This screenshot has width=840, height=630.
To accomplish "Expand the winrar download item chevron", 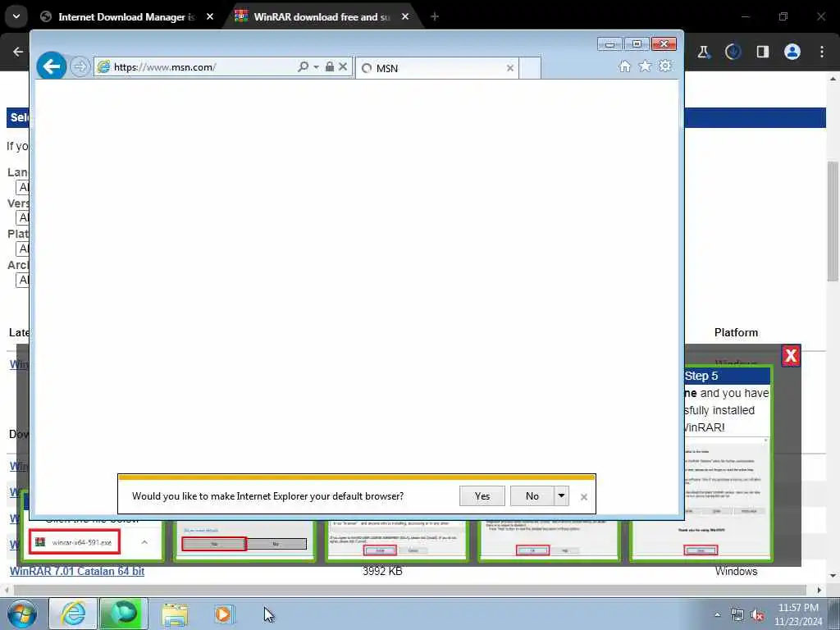I will pos(144,542).
